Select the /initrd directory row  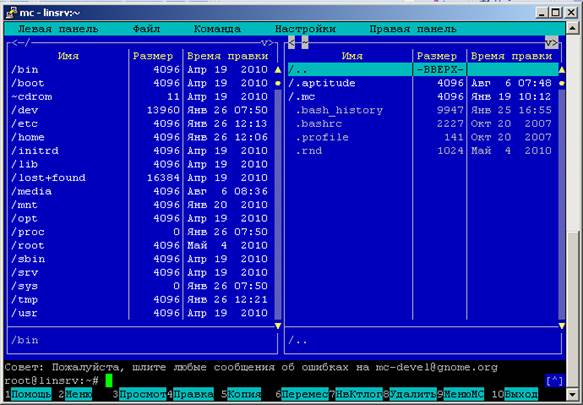click(x=141, y=151)
